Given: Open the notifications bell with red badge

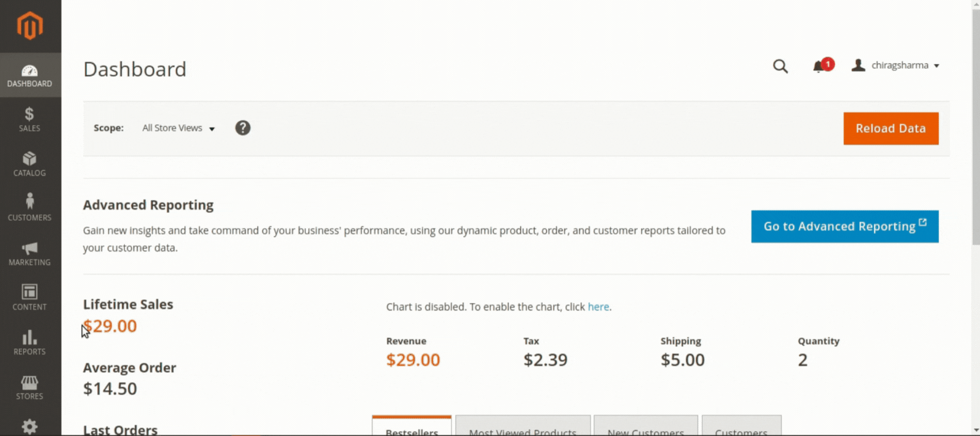Looking at the screenshot, I should point(819,66).
